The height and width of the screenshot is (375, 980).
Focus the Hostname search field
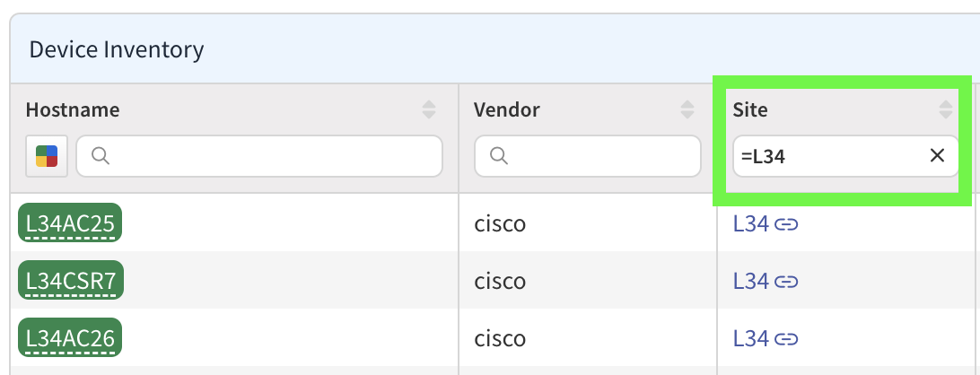pos(269,156)
